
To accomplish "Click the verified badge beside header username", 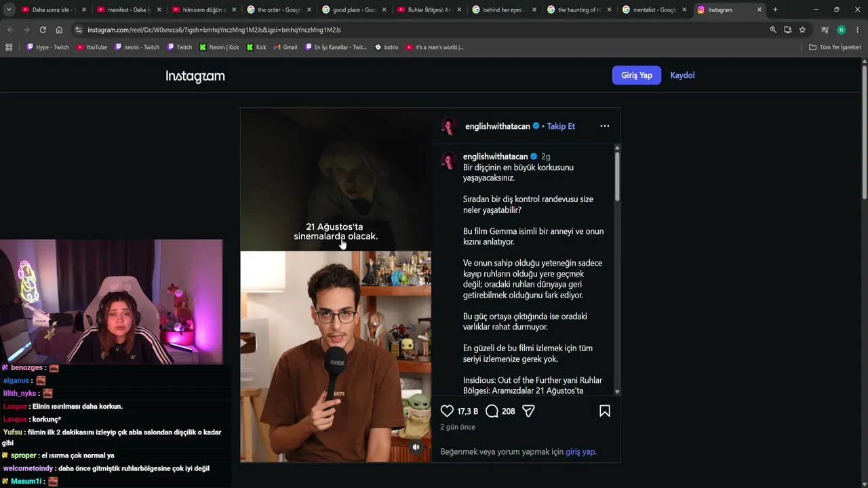I will click(536, 126).
